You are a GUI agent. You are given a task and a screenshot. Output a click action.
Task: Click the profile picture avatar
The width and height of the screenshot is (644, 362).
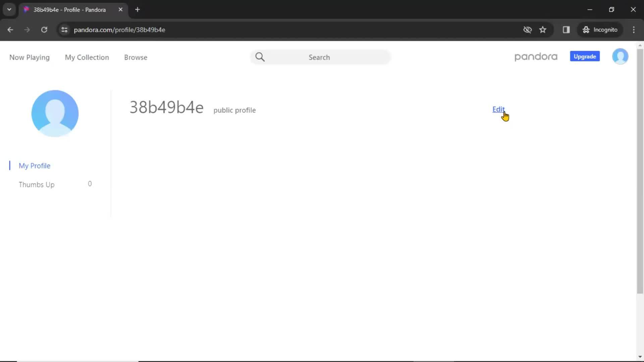[x=54, y=113]
